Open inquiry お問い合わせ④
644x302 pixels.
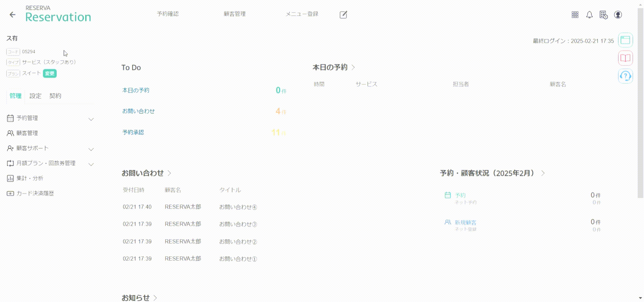click(x=238, y=207)
